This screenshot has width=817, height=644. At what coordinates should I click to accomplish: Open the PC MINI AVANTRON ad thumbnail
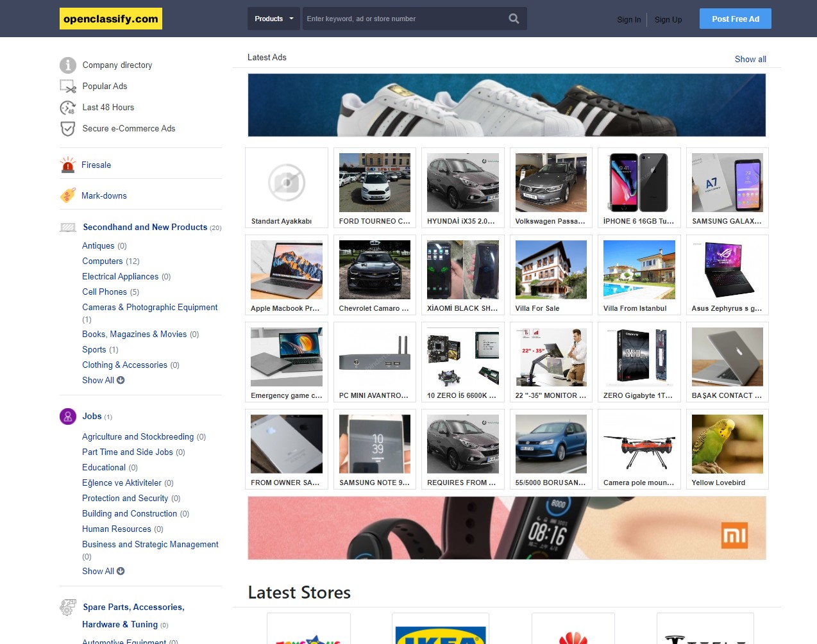(375, 357)
